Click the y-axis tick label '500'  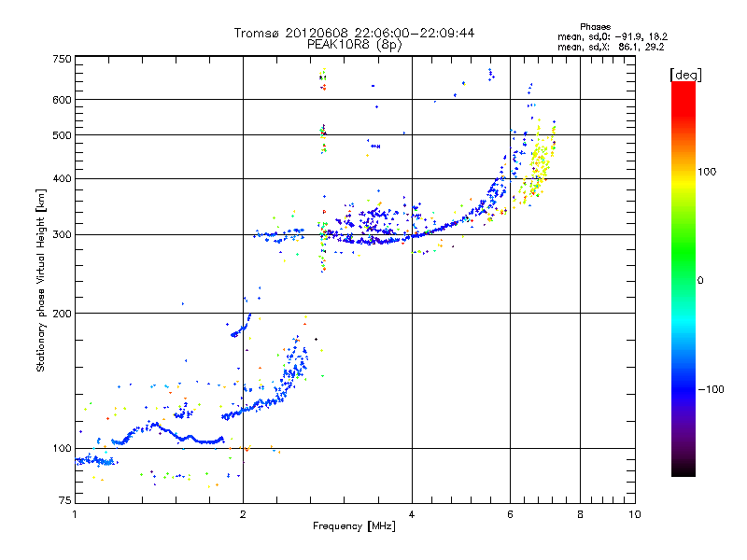(x=62, y=135)
